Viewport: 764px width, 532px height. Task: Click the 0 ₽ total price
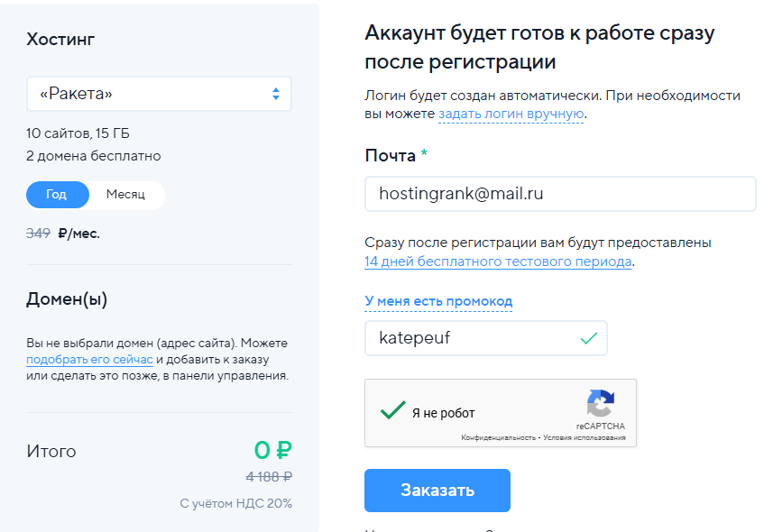272,450
